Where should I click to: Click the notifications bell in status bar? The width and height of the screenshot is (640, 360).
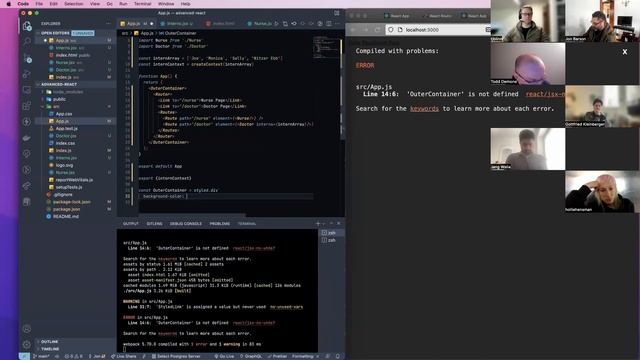[338, 356]
